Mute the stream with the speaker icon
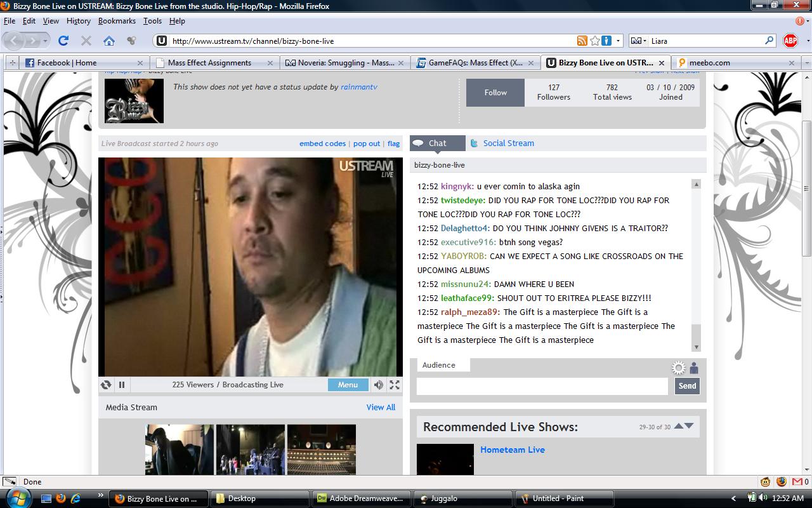The height and width of the screenshot is (508, 812). 378,385
